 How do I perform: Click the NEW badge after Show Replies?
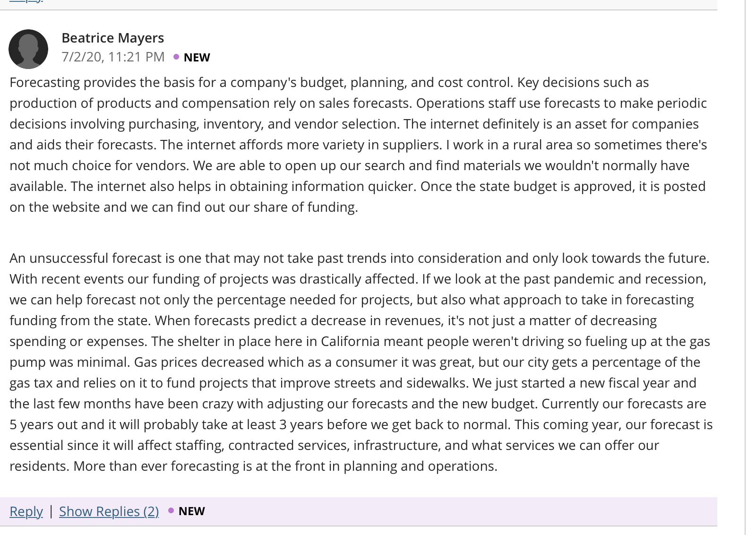pyautogui.click(x=192, y=511)
